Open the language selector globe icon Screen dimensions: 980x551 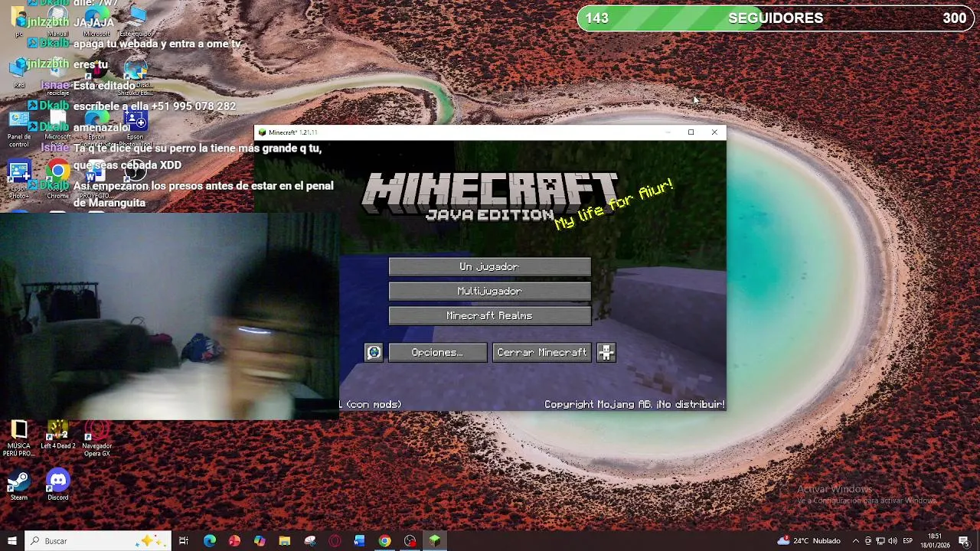pos(374,352)
